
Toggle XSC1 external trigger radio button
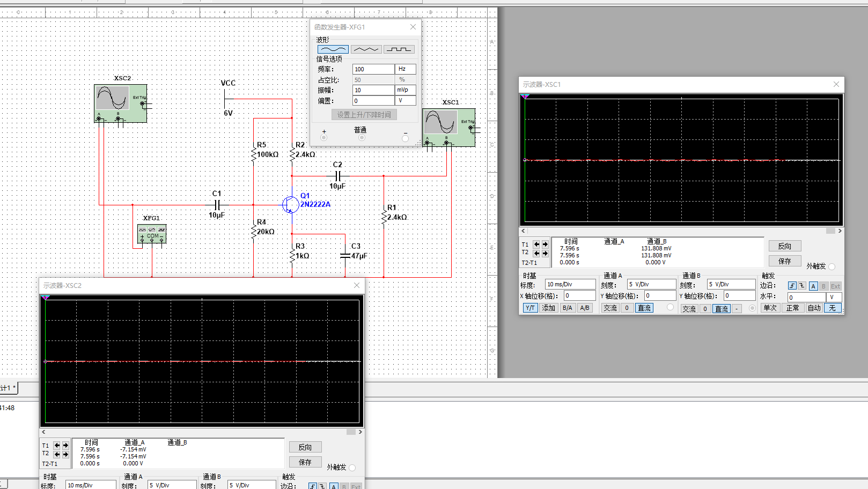832,266
